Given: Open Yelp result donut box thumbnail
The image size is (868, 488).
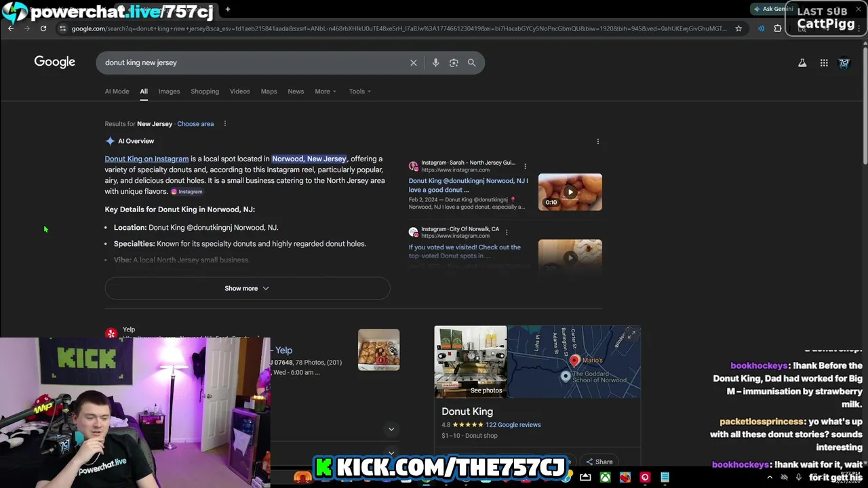Looking at the screenshot, I should tap(378, 350).
